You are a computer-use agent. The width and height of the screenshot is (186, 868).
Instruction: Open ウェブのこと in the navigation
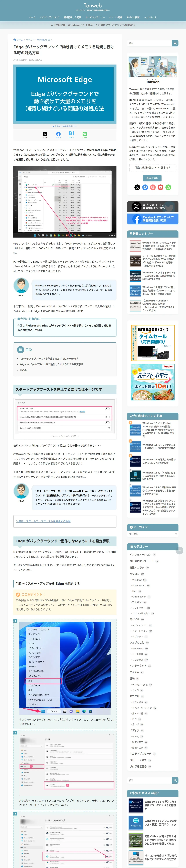(x=150, y=17)
